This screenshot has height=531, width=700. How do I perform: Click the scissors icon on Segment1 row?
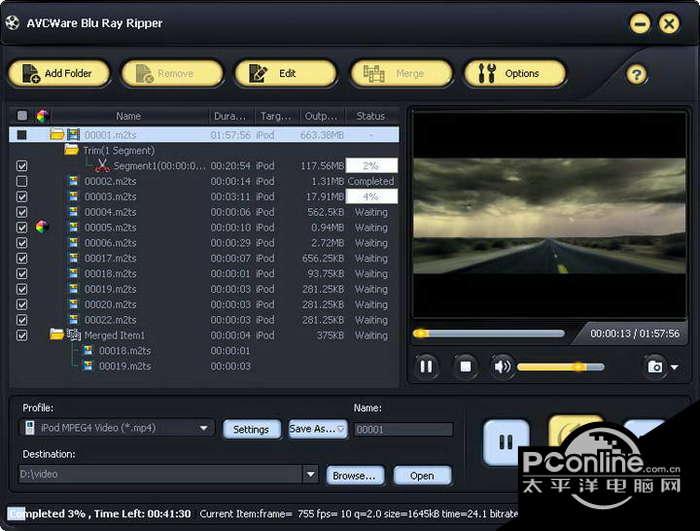[103, 166]
